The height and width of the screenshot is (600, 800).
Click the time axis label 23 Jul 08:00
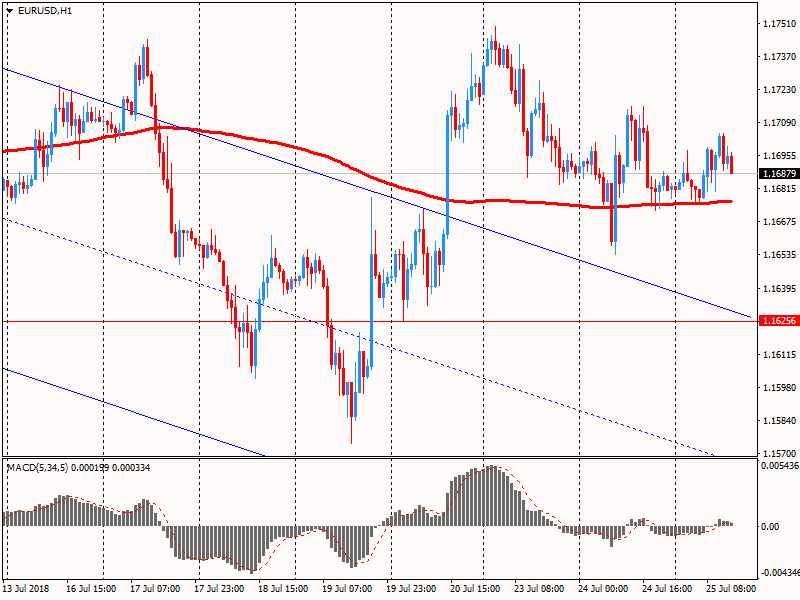(x=539, y=589)
